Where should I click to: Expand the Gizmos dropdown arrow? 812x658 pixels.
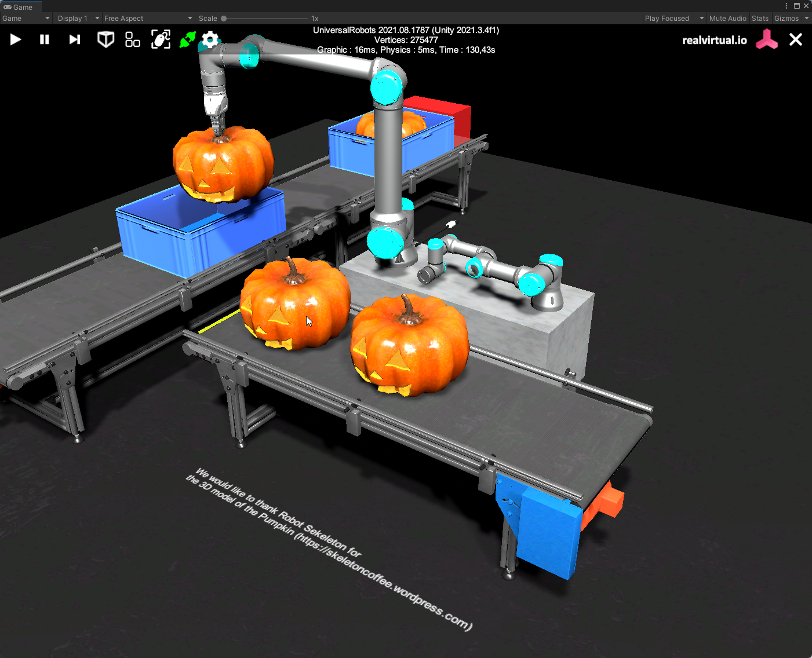[807, 19]
